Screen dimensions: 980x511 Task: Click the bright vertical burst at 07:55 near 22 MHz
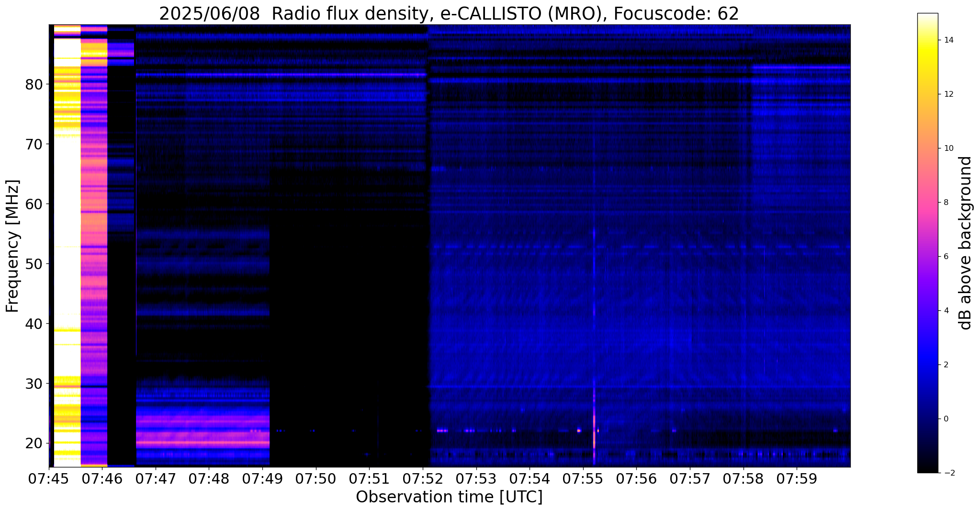point(594,431)
